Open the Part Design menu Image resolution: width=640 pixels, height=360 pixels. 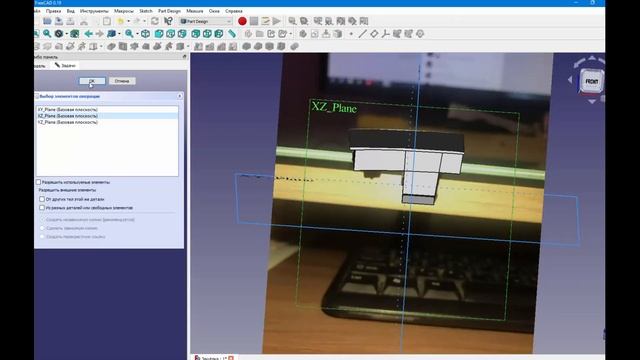(169, 11)
